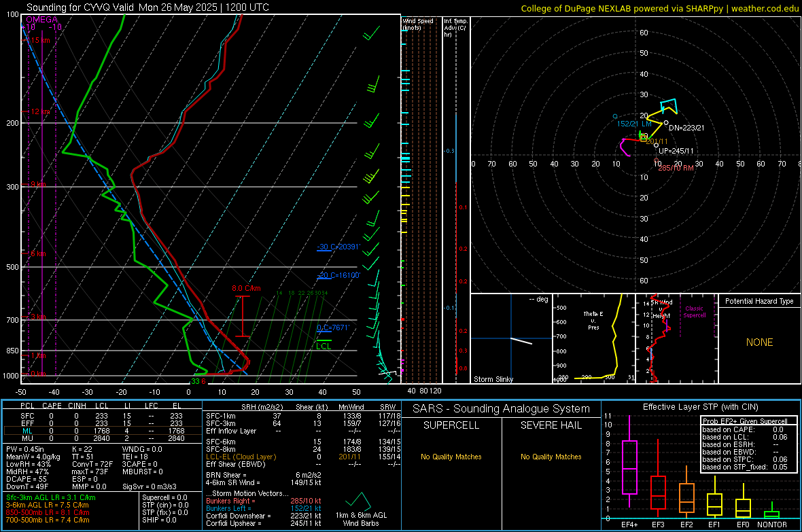The width and height of the screenshot is (802, 532).
Task: Click the '15 km' height marker
Action: (39, 40)
